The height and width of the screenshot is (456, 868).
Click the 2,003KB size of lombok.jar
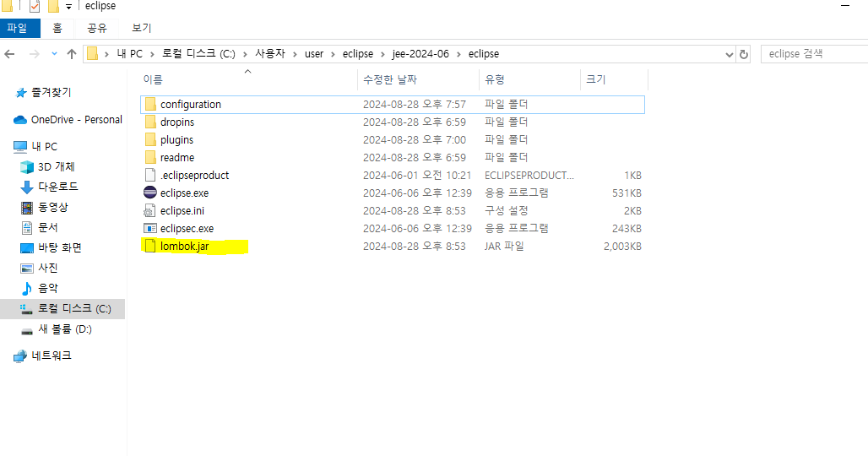click(622, 247)
